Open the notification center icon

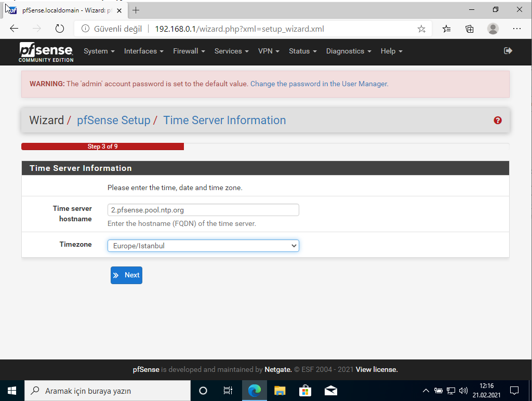[514, 391]
